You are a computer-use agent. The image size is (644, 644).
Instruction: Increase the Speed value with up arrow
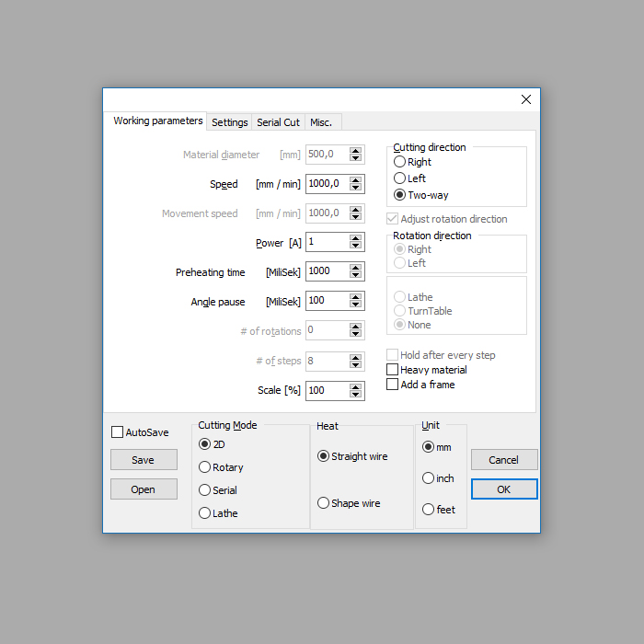[x=356, y=179]
